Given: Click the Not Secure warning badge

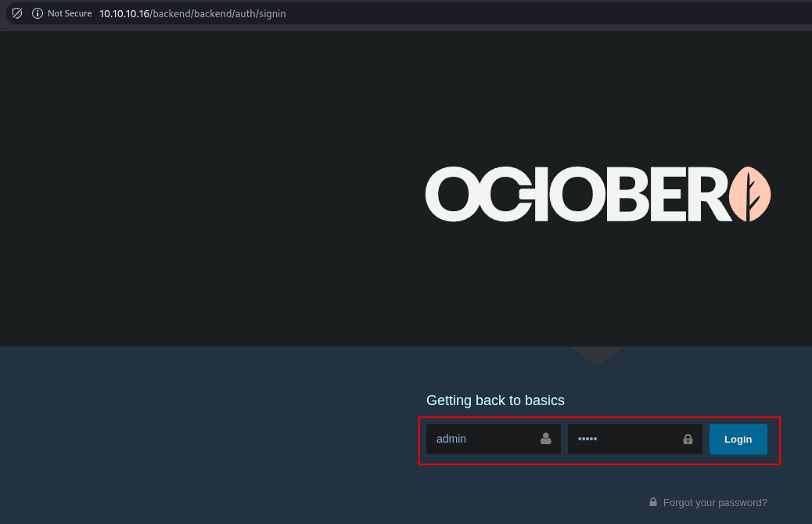Looking at the screenshot, I should tap(70, 13).
